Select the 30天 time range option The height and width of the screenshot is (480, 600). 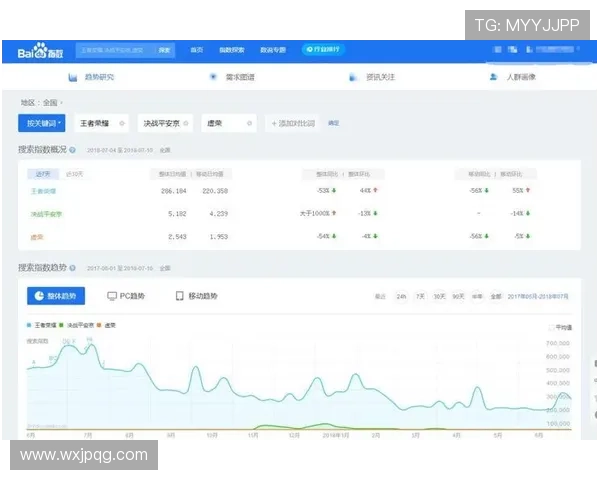point(439,297)
